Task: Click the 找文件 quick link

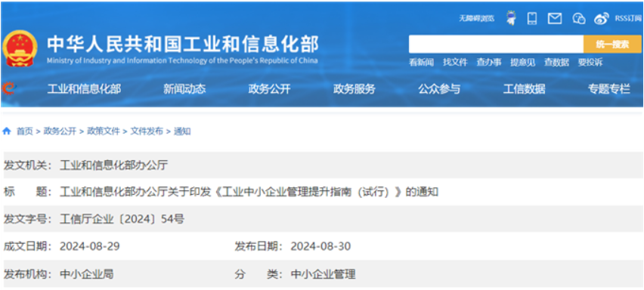Action: (x=455, y=63)
